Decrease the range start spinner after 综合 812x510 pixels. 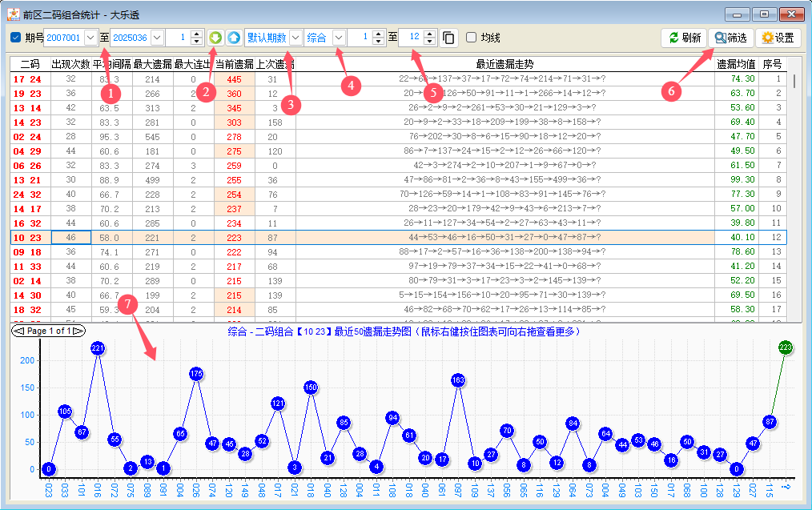[379, 42]
